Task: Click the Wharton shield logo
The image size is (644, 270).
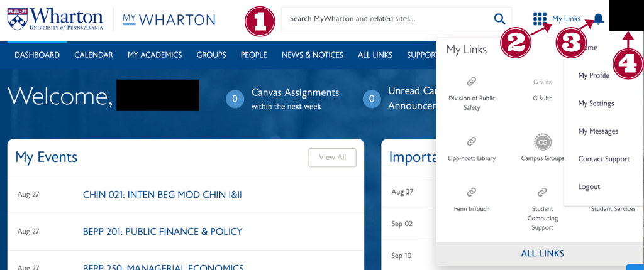Action: pyautogui.click(x=17, y=18)
